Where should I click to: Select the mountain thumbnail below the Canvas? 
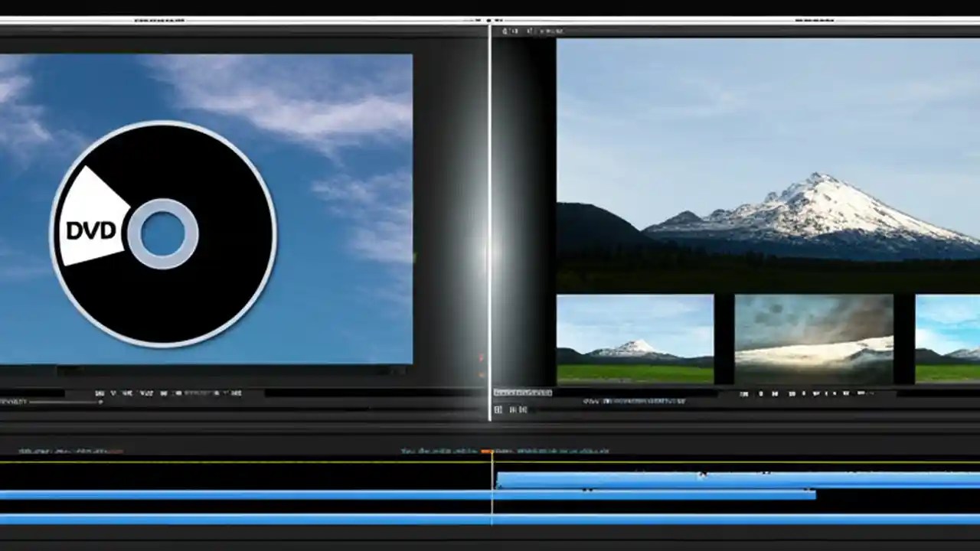click(635, 337)
